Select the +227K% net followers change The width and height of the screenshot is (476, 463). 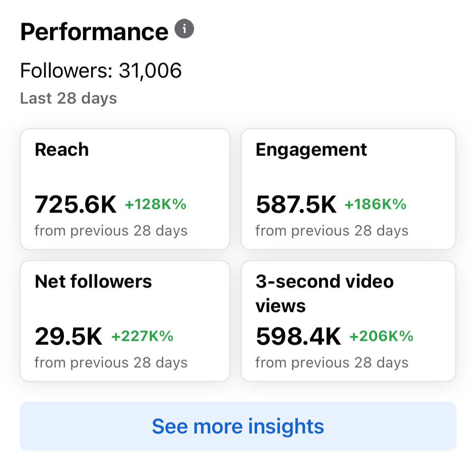tap(142, 336)
